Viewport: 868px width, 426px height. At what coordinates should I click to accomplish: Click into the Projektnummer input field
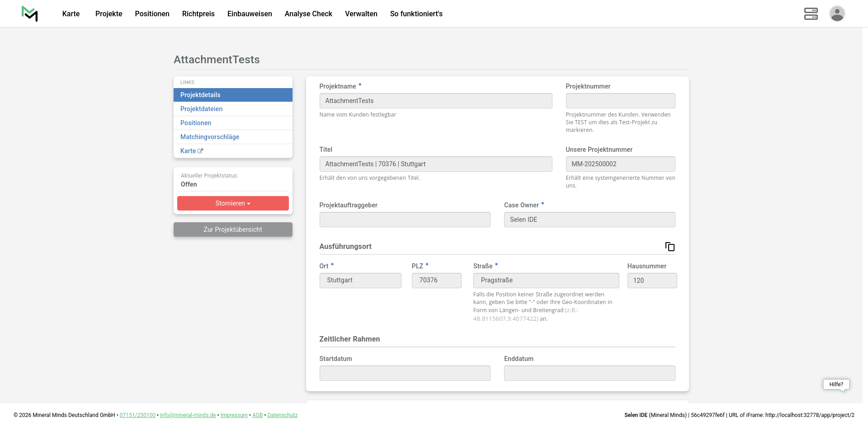point(620,101)
